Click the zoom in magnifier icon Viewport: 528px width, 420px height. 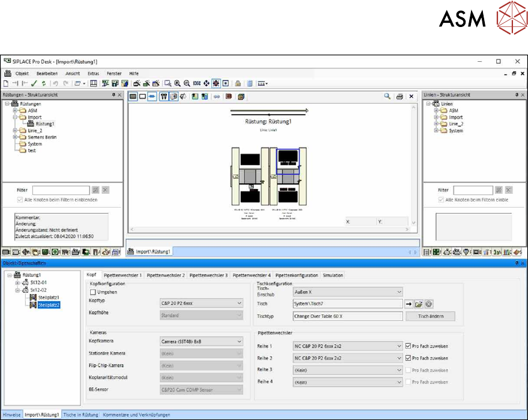[178, 83]
